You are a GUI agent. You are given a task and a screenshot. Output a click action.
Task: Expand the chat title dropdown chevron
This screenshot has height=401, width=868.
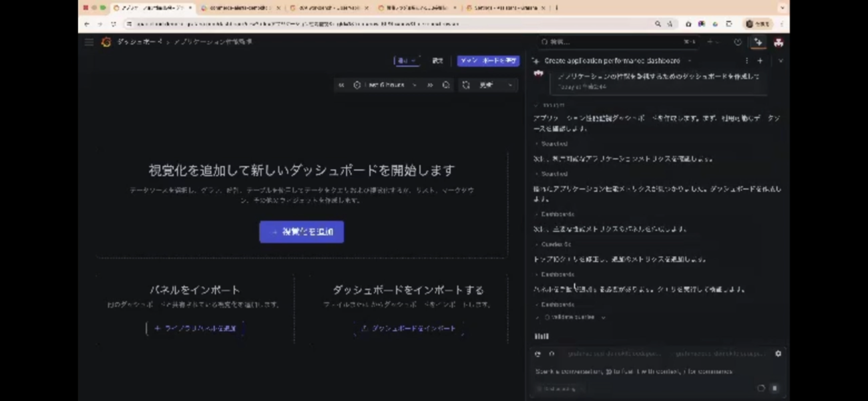[x=688, y=61]
